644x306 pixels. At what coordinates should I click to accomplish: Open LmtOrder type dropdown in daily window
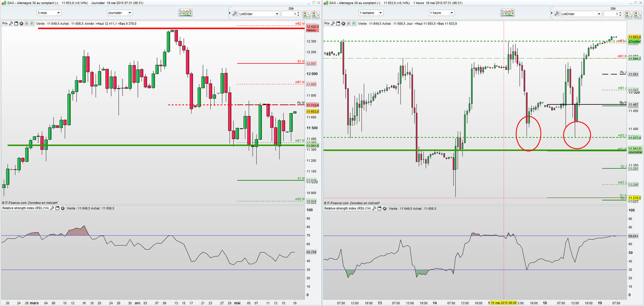point(259,14)
